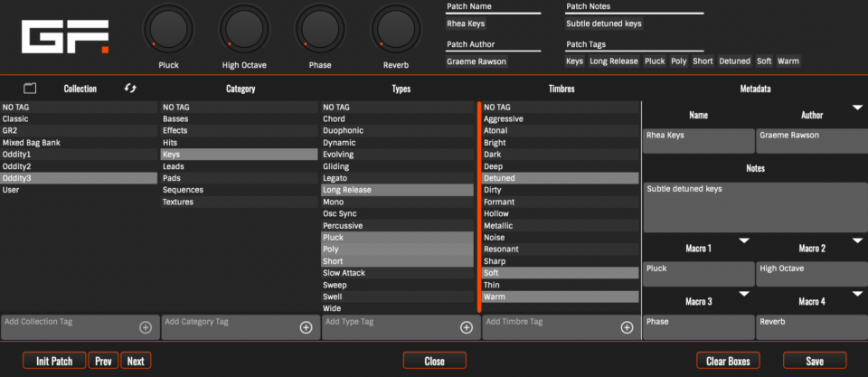Click the orange Timbres list scrollbar
The width and height of the screenshot is (868, 377).
pyautogui.click(x=479, y=206)
